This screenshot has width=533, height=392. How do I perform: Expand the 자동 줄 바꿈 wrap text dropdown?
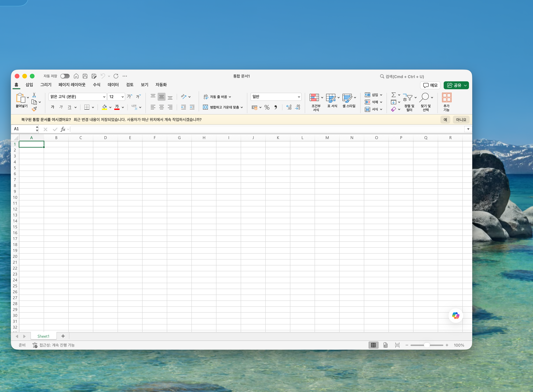tap(230, 97)
